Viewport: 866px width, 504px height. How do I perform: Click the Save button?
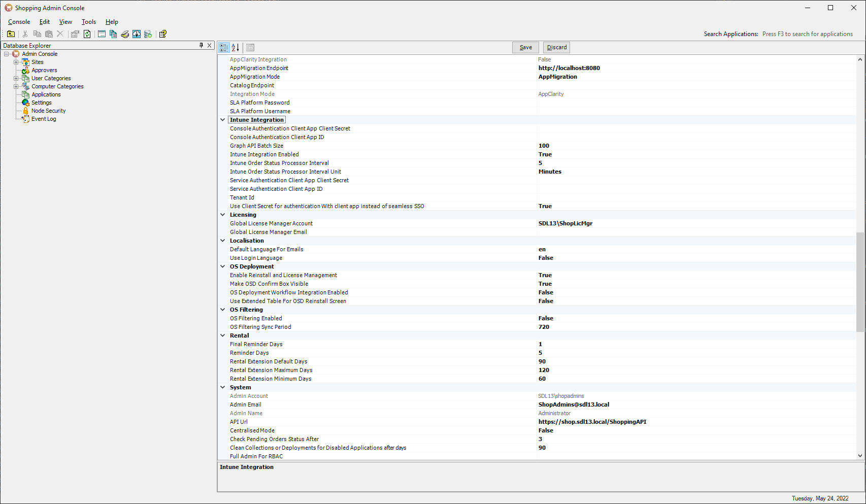[x=525, y=47]
